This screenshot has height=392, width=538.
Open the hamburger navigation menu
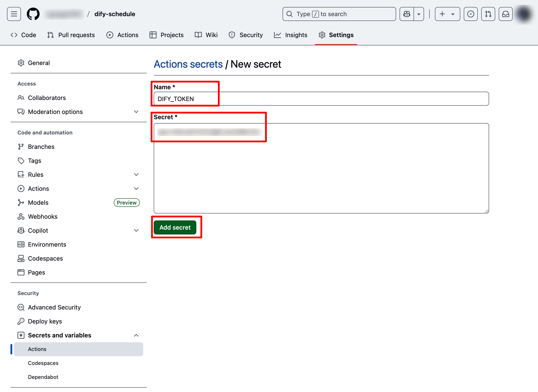pyautogui.click(x=14, y=14)
